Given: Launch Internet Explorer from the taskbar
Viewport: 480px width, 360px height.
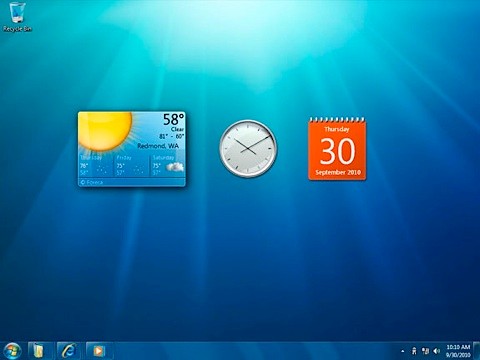Looking at the screenshot, I should point(69,351).
